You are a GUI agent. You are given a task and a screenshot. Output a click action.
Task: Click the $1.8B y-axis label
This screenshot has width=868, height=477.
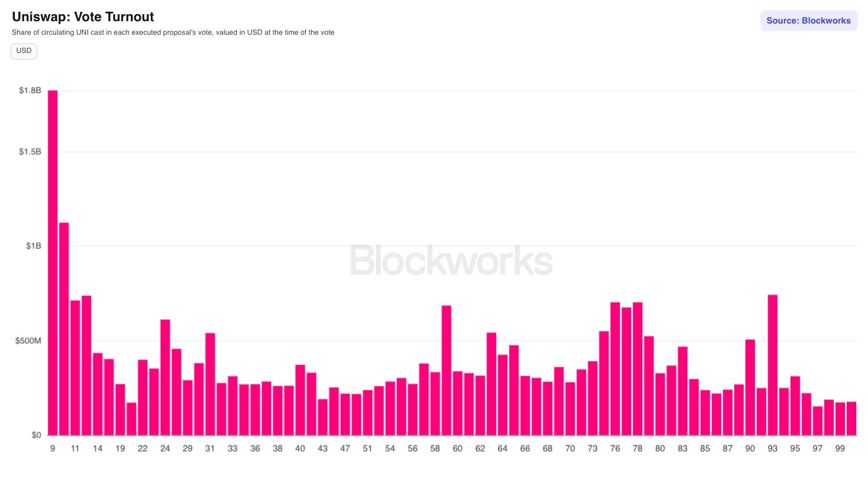[x=30, y=91]
